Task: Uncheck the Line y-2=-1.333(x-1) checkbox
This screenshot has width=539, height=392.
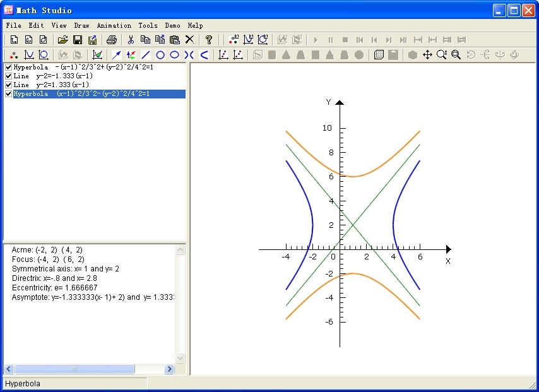Action: 9,76
